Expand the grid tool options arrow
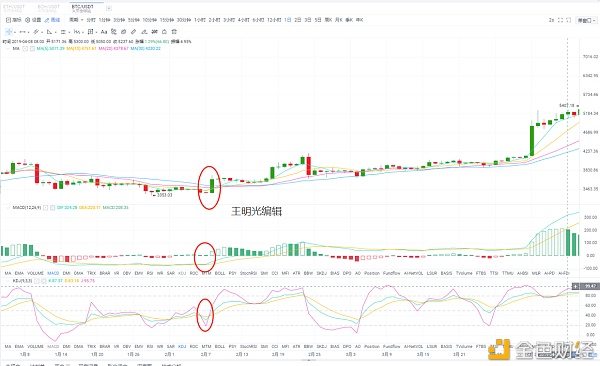Viewport: 600px width, 366px height. [96, 32]
